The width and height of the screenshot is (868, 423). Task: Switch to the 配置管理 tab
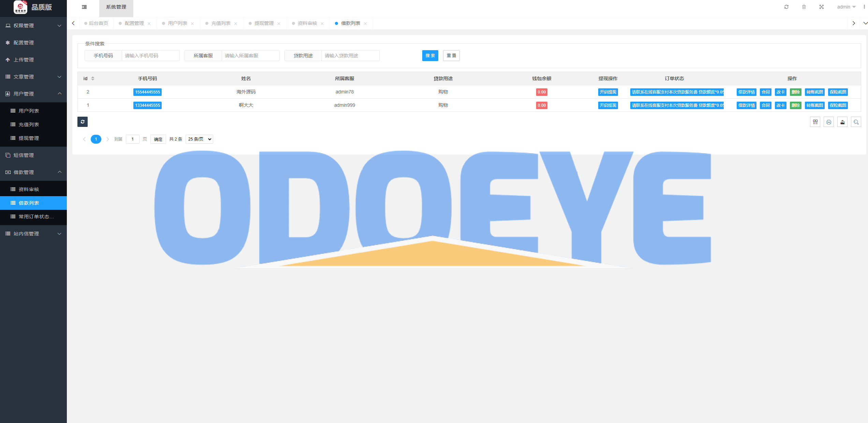click(134, 23)
